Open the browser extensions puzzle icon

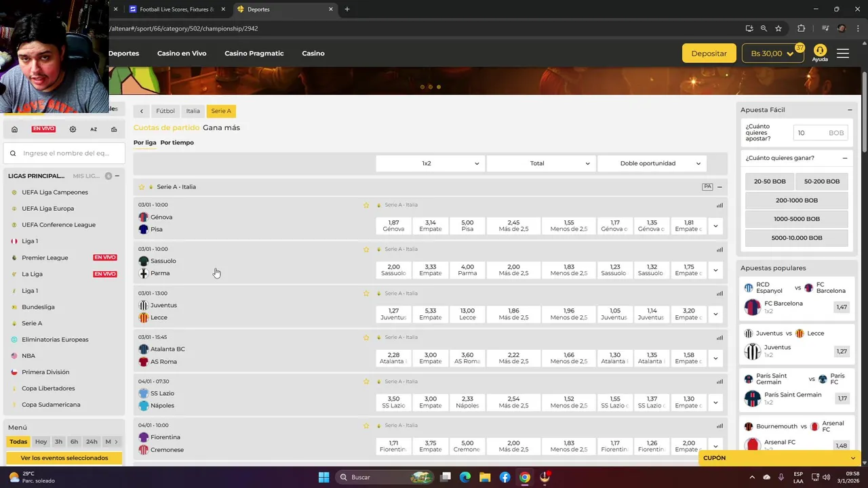pyautogui.click(x=801, y=28)
